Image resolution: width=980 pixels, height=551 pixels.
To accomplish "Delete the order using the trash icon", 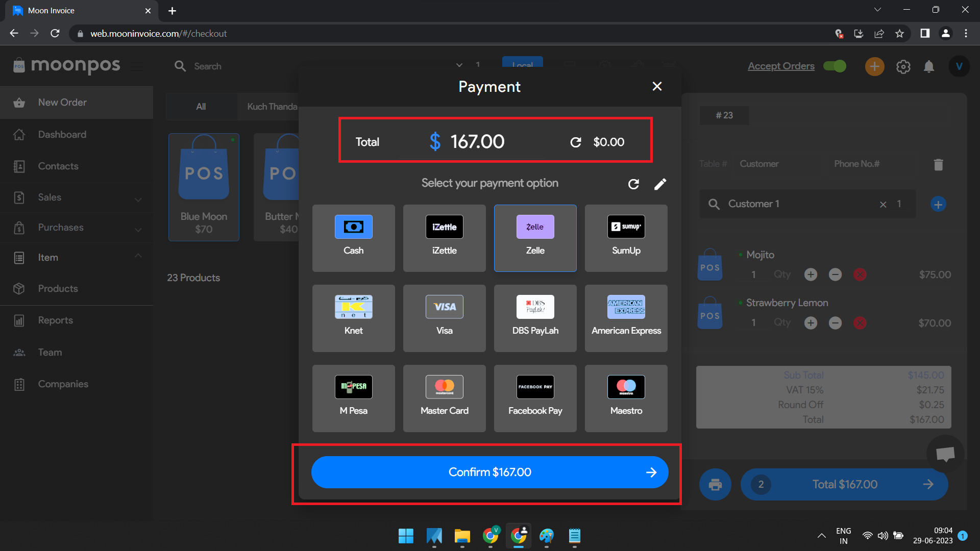I will 938,164.
